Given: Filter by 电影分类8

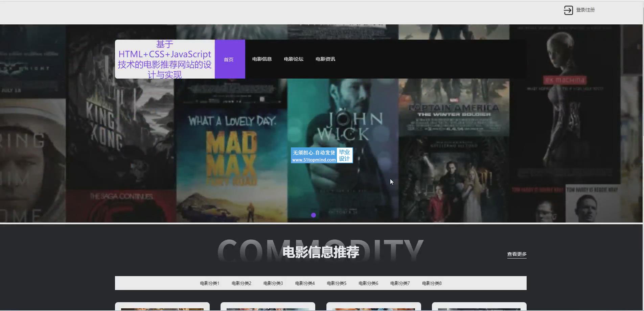Looking at the screenshot, I should tap(432, 283).
